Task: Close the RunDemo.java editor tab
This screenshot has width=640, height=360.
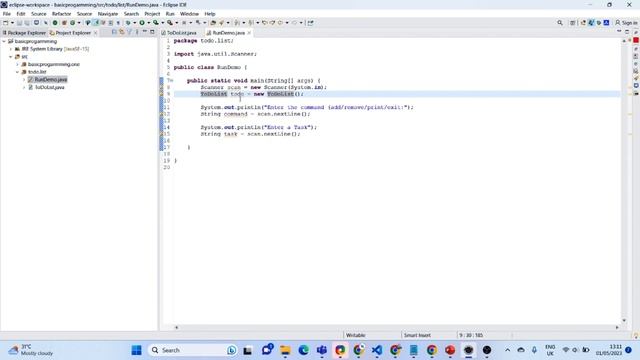Action: [x=249, y=33]
